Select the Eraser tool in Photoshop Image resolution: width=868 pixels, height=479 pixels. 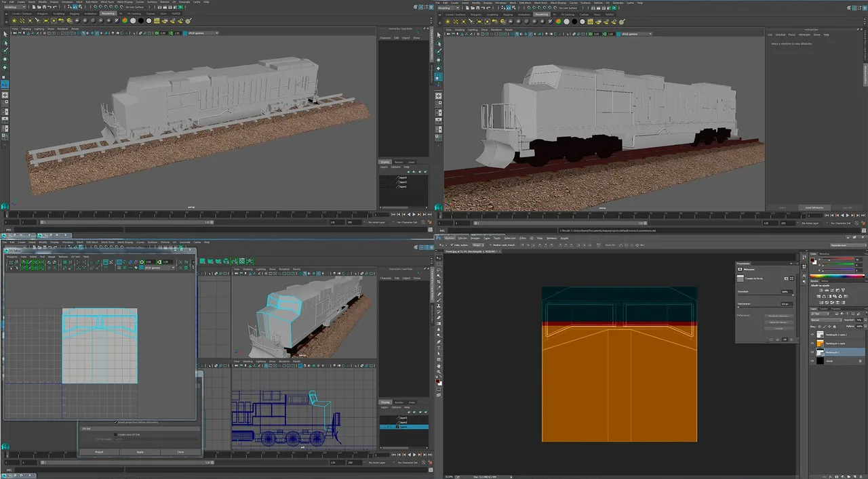[439, 318]
